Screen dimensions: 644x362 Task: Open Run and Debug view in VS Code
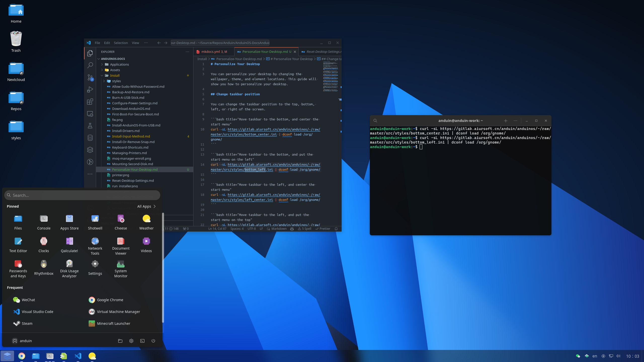[90, 89]
